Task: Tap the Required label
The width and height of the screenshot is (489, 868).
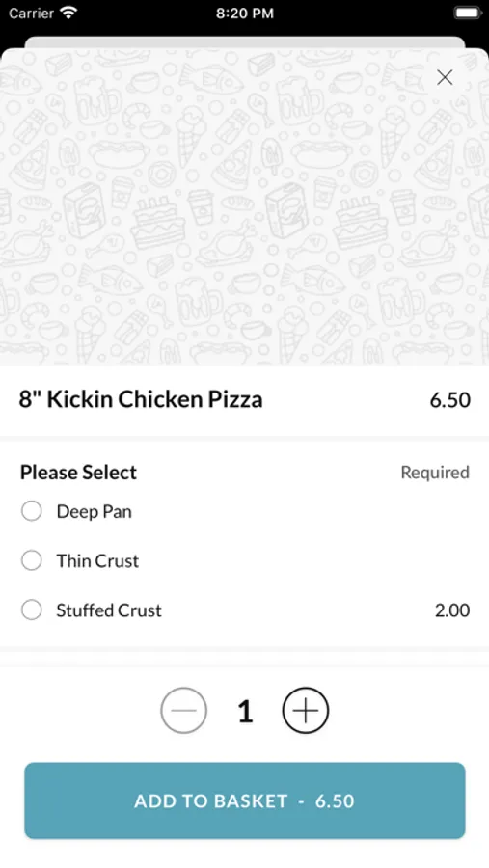Action: click(435, 473)
